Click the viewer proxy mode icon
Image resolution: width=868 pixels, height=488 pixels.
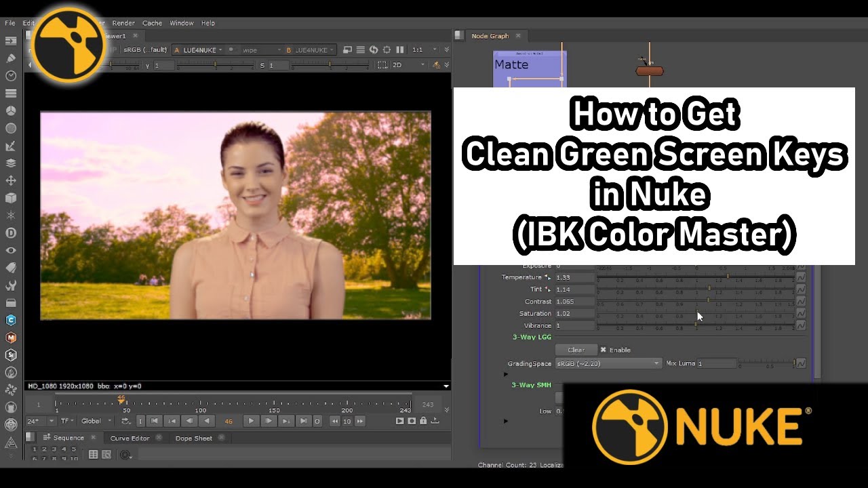(348, 49)
